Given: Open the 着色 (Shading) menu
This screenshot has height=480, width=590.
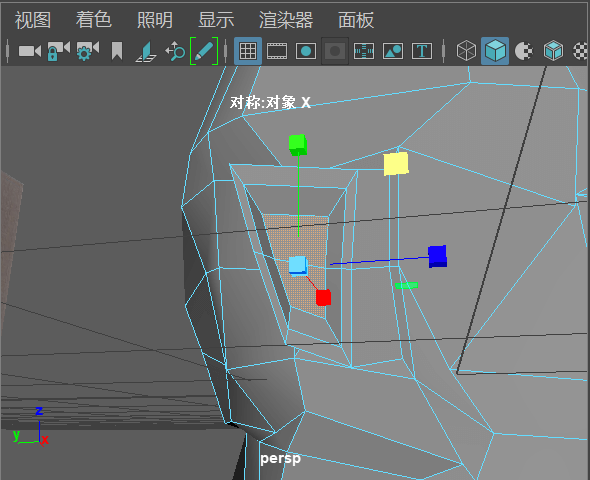Looking at the screenshot, I should click(x=94, y=20).
